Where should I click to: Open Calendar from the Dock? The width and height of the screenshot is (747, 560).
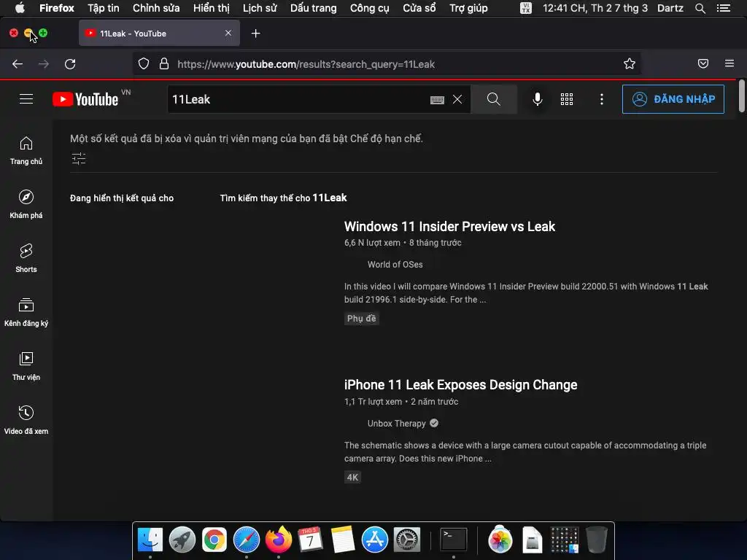310,540
